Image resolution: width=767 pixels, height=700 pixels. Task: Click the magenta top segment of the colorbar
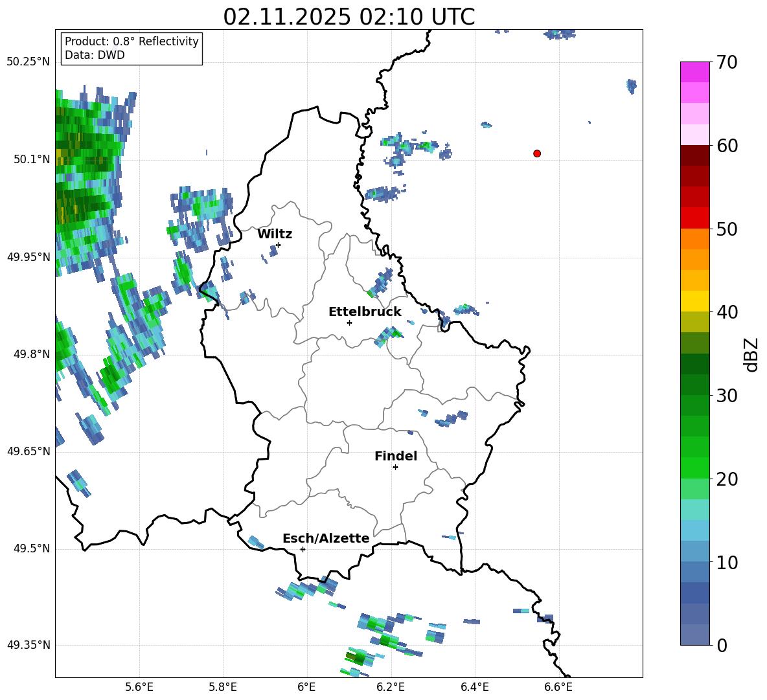694,72
